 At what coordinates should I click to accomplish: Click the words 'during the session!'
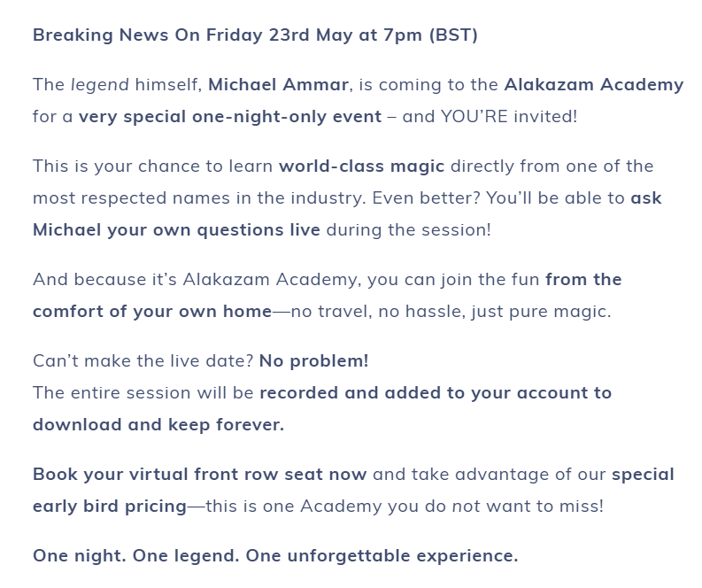(x=409, y=229)
